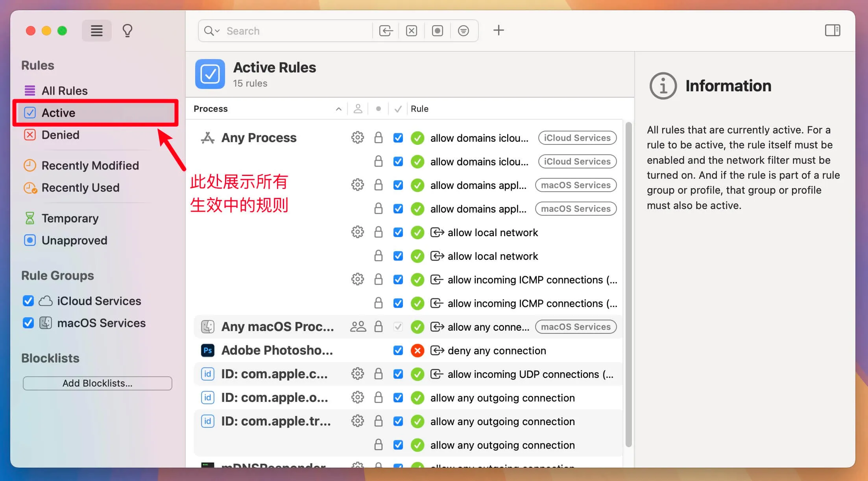Click the lightbulb suggestions icon
Viewport: 868px width, 481px height.
coord(127,31)
